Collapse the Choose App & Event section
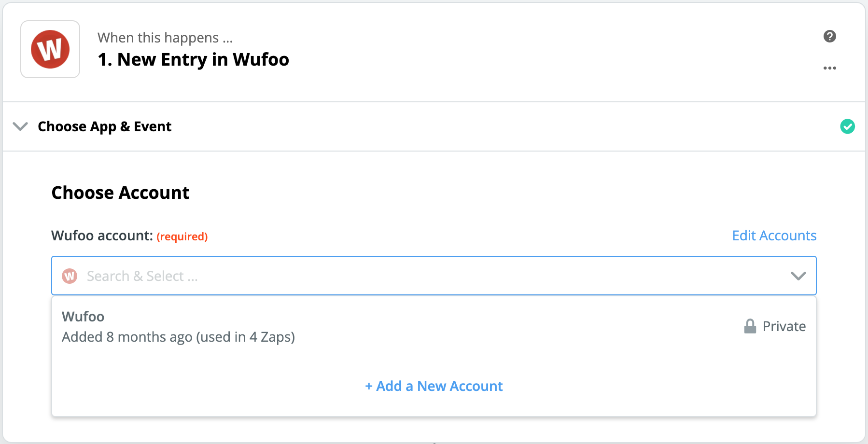 [20, 126]
